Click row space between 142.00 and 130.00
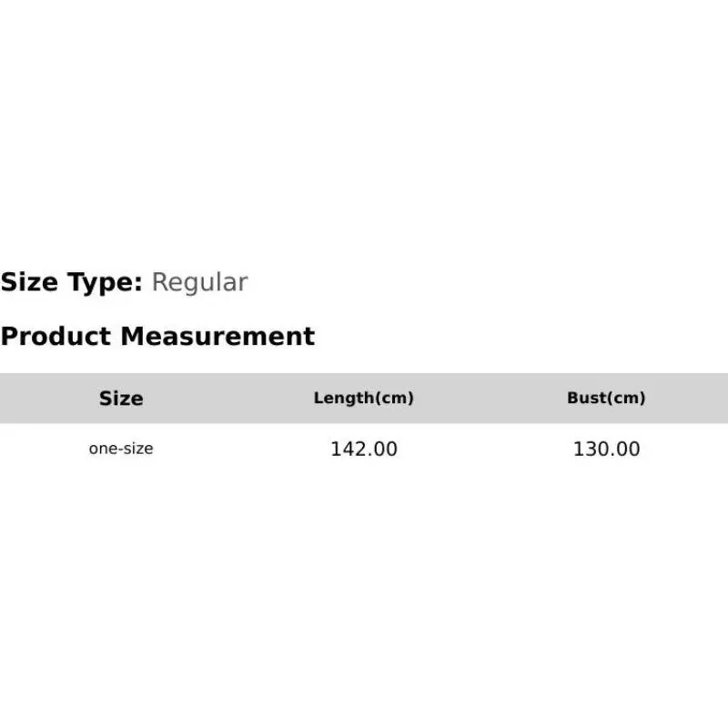 [x=485, y=449]
